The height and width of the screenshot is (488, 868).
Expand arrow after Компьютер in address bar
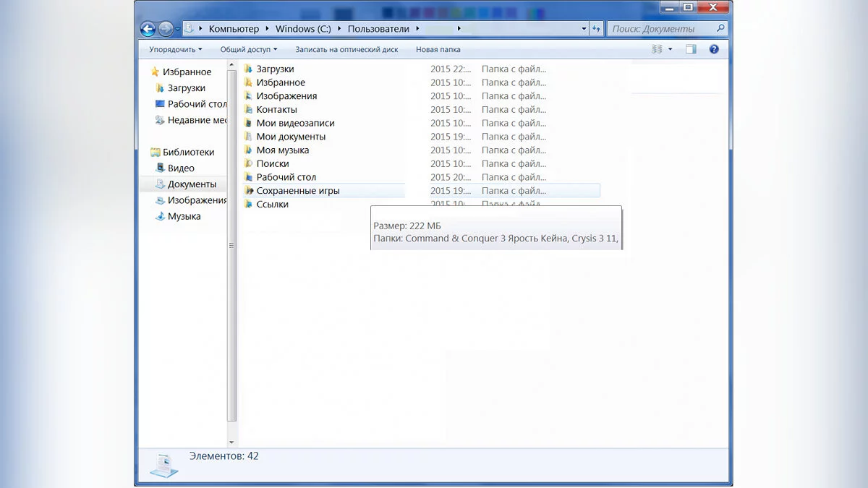(268, 29)
